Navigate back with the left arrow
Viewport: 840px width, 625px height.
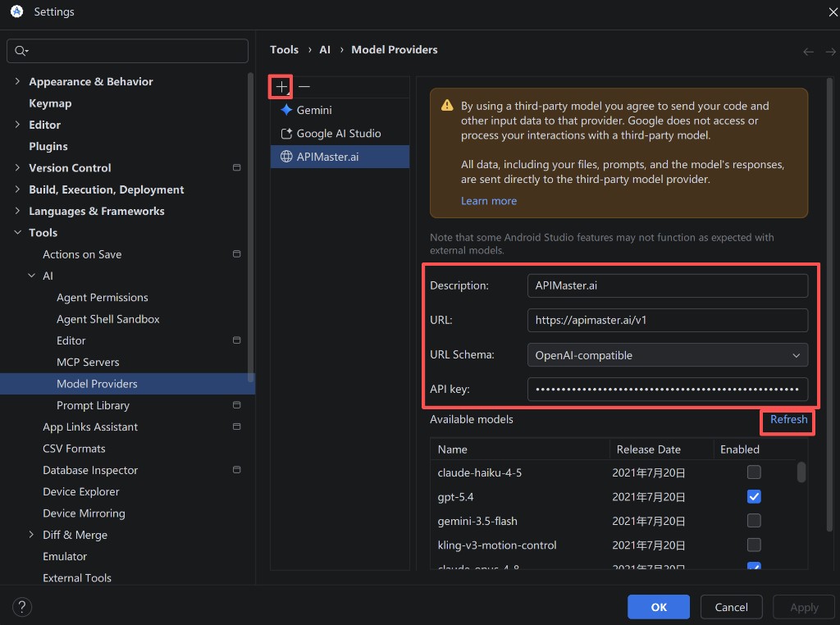tap(808, 52)
